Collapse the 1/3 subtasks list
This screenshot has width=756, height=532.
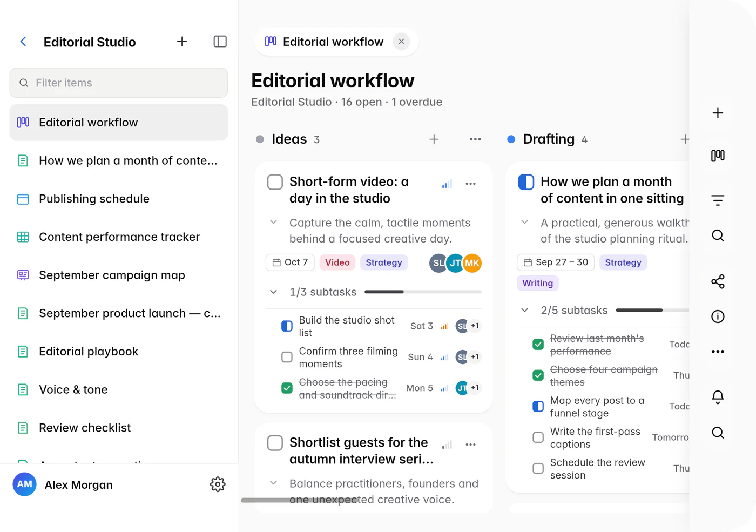[274, 292]
